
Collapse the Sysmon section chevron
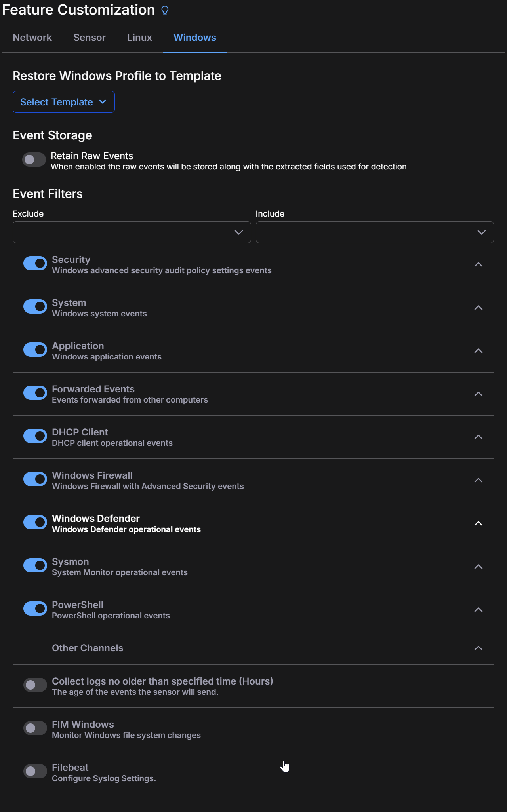[x=478, y=567]
